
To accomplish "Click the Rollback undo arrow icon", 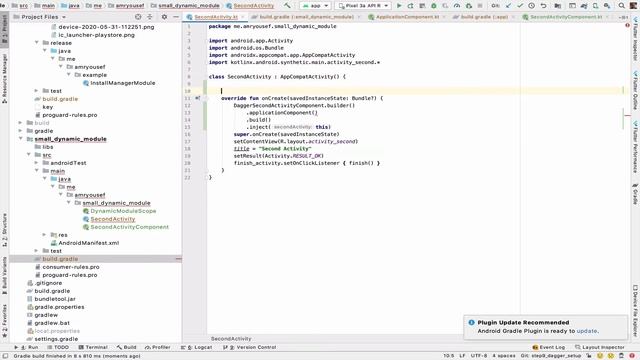I will [543, 6].
